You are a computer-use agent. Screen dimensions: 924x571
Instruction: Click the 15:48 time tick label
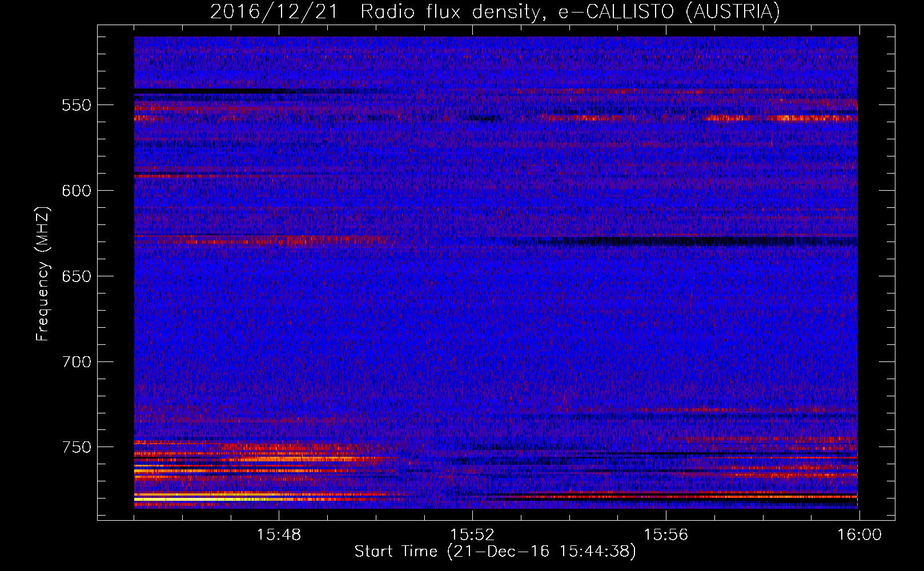click(x=279, y=535)
